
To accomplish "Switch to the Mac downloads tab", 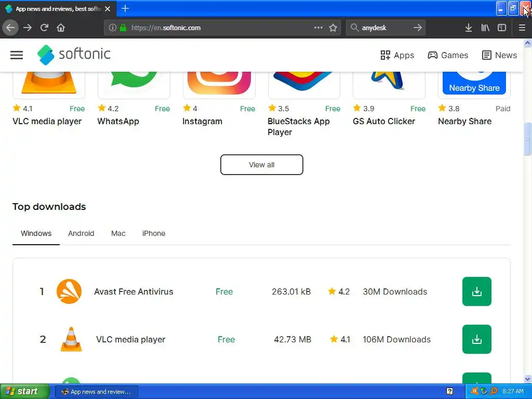I will click(x=118, y=233).
